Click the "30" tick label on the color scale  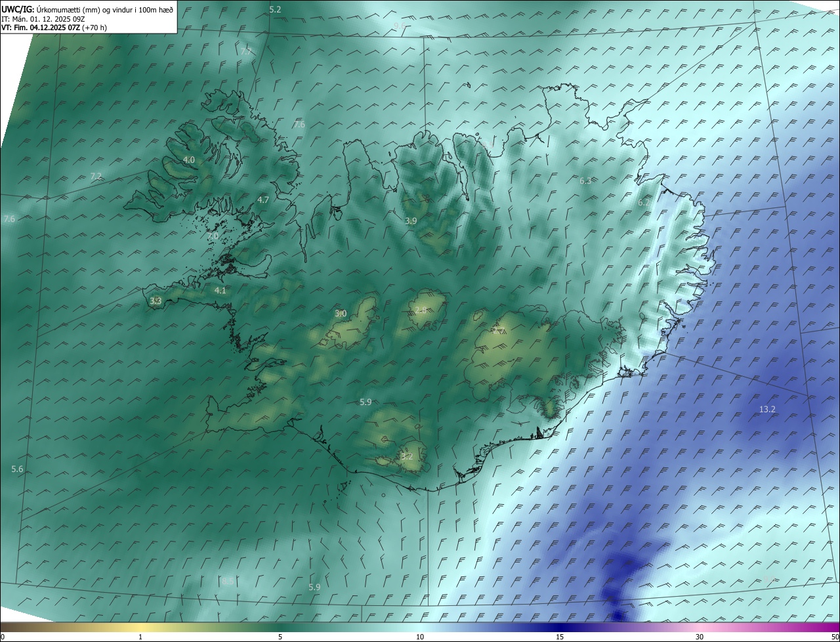700,637
